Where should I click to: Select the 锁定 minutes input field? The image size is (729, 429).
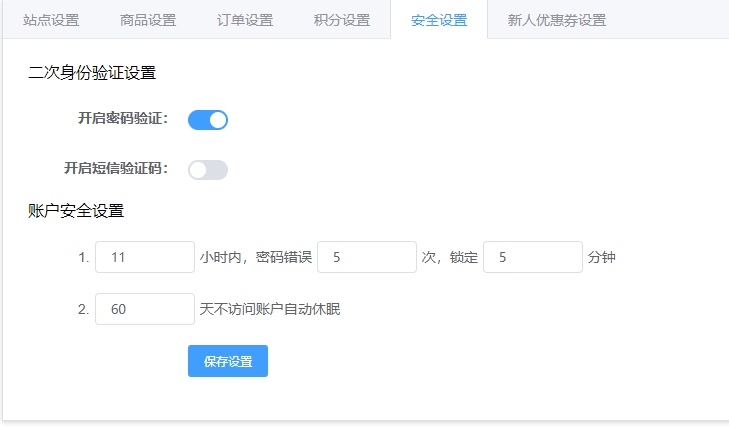coord(533,257)
